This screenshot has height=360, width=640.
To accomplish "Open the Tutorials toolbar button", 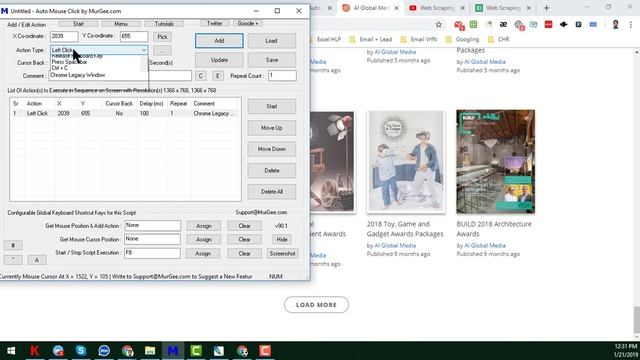I will pos(164,24).
